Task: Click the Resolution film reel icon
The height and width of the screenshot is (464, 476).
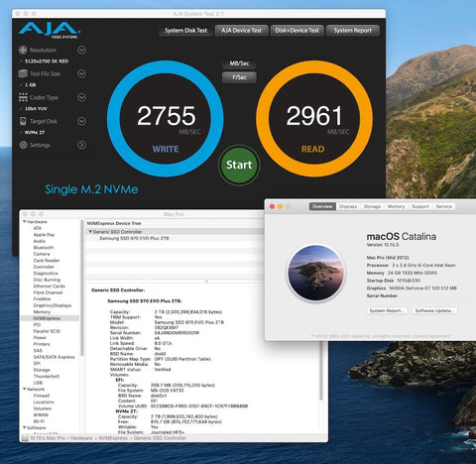Action: (x=23, y=50)
